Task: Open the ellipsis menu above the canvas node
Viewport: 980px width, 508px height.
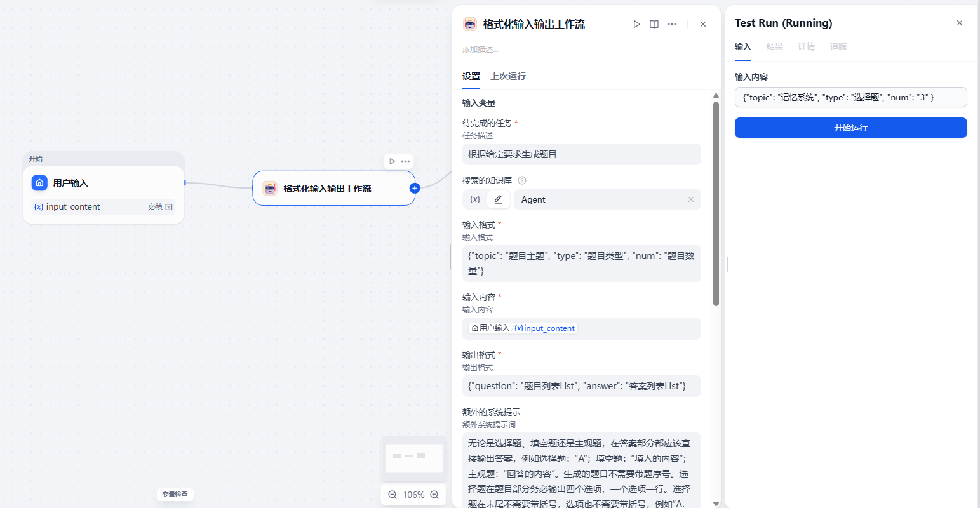Action: [405, 161]
